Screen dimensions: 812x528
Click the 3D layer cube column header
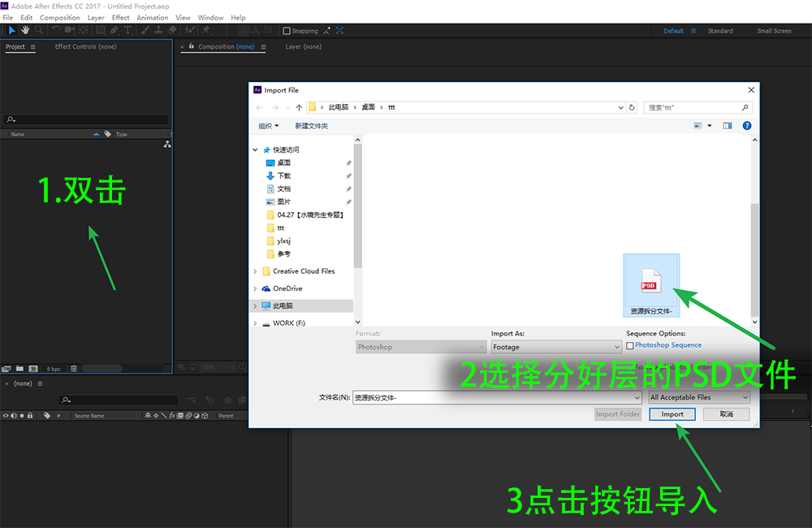(x=205, y=416)
